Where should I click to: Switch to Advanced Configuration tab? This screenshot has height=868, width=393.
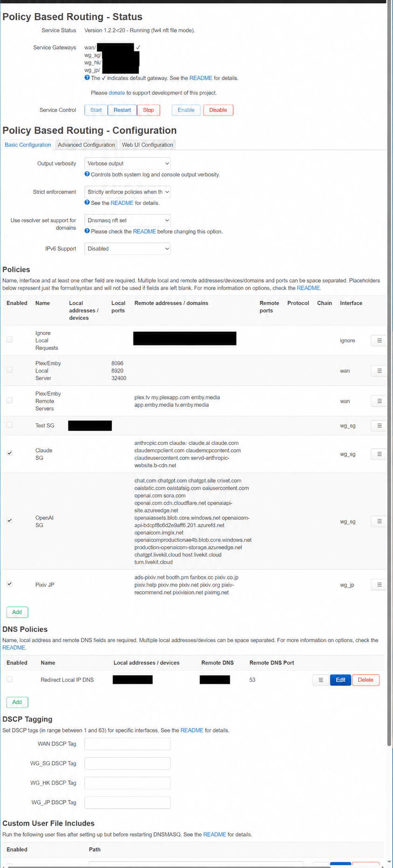point(86,145)
